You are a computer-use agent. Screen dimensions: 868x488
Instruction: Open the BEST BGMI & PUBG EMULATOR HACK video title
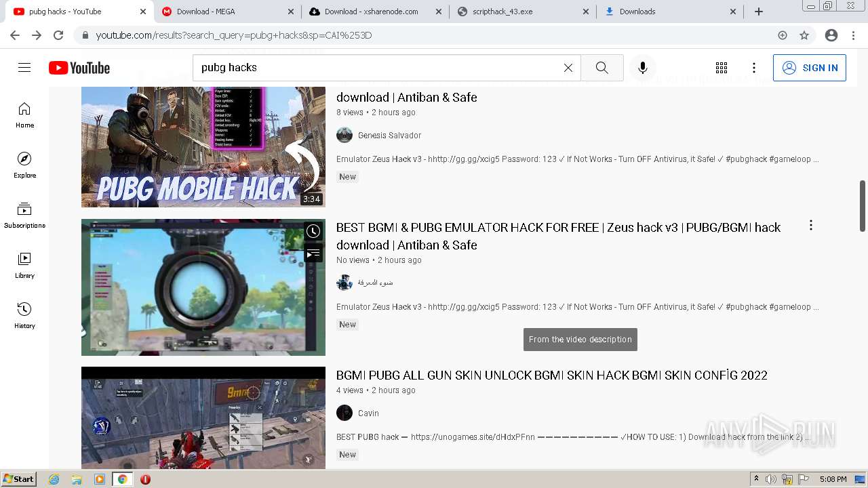(x=558, y=236)
